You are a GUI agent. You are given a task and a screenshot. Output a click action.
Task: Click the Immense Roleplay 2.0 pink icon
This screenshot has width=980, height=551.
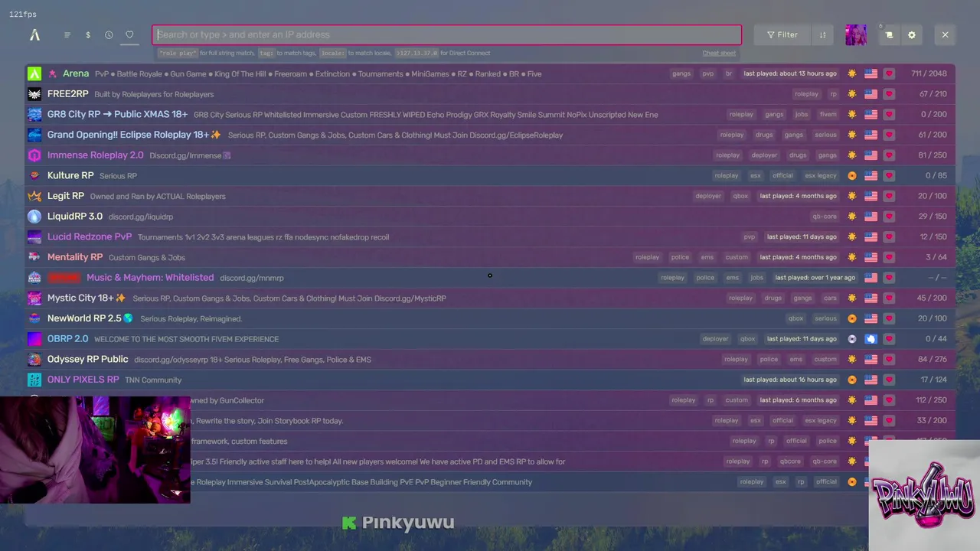coord(34,155)
